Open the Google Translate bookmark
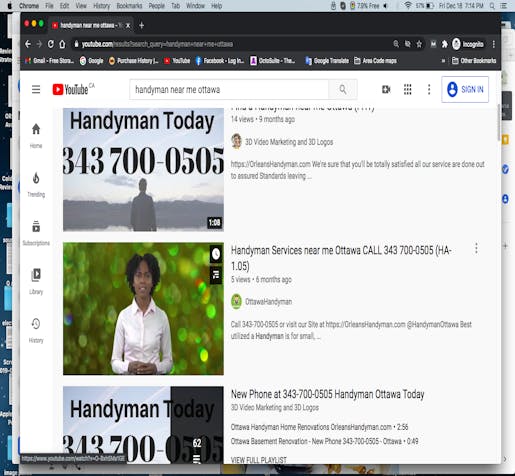This screenshot has width=515, height=476. 327,61
